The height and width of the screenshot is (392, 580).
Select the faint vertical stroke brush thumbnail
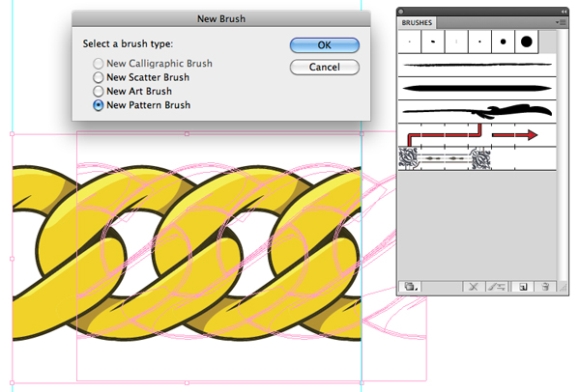coord(456,42)
